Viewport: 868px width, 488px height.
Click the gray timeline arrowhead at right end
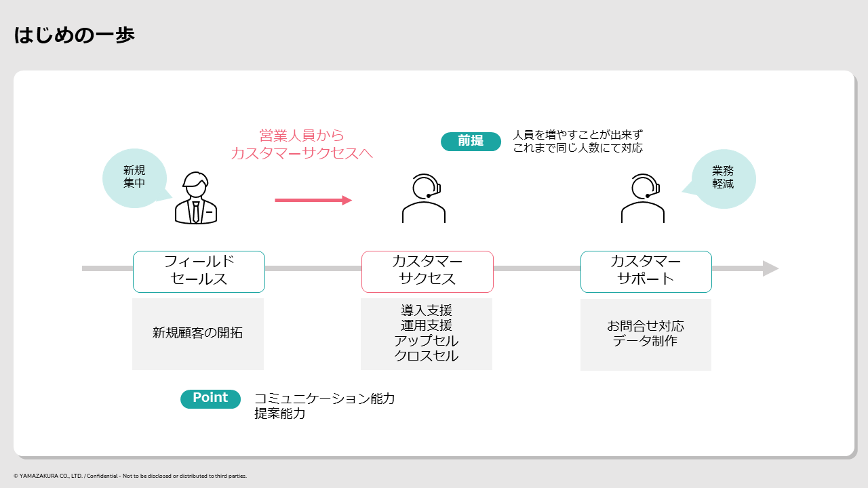tap(771, 268)
